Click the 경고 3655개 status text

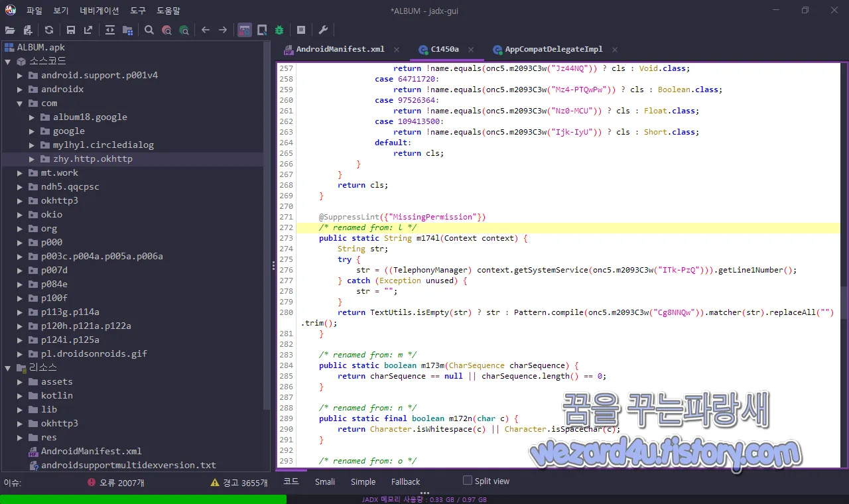[245, 483]
